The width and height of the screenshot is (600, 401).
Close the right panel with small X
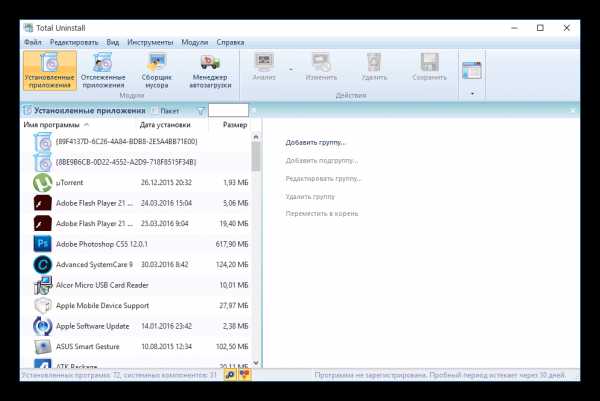572,111
